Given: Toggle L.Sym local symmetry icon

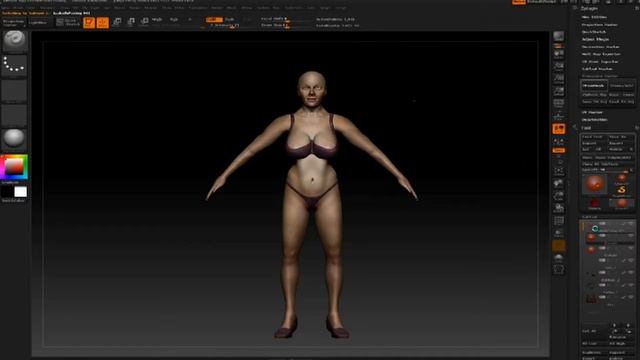Looking at the screenshot, I should (x=559, y=142).
